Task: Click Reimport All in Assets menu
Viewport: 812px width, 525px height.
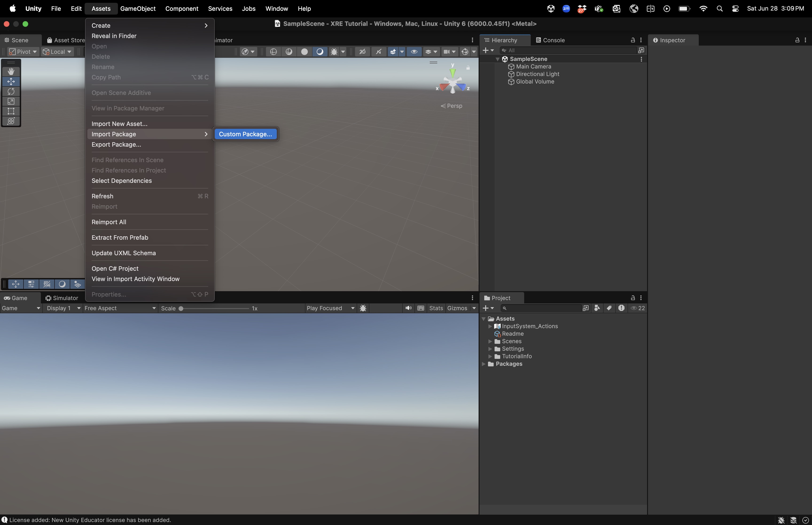Action: click(109, 222)
